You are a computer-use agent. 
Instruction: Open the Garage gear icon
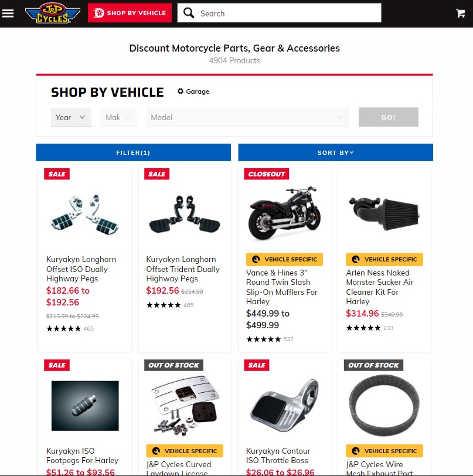tap(181, 91)
